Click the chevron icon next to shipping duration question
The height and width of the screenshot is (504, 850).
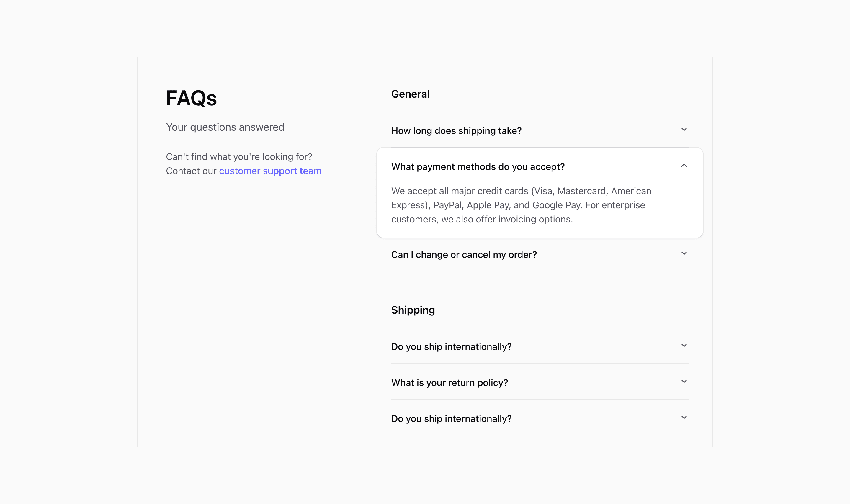pos(684,130)
